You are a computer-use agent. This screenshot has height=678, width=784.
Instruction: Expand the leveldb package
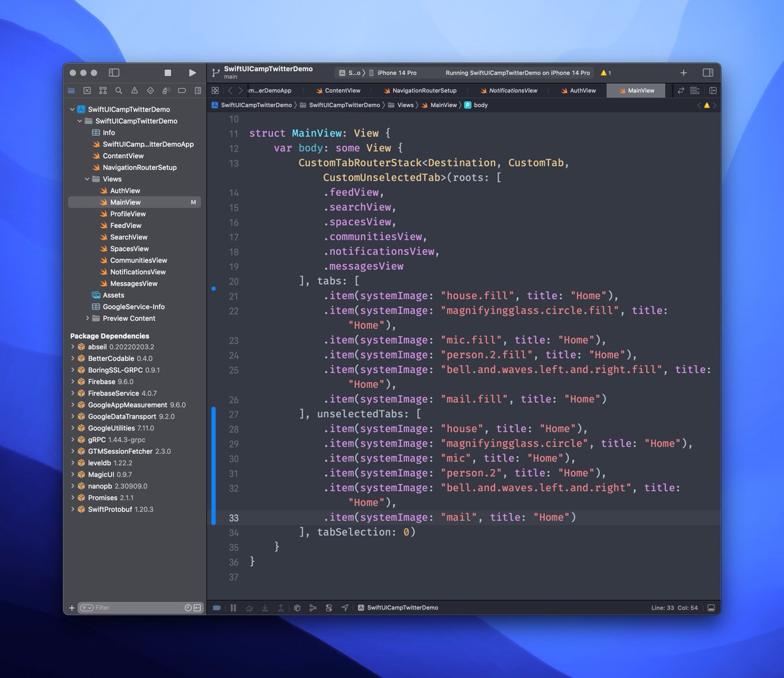click(x=73, y=463)
